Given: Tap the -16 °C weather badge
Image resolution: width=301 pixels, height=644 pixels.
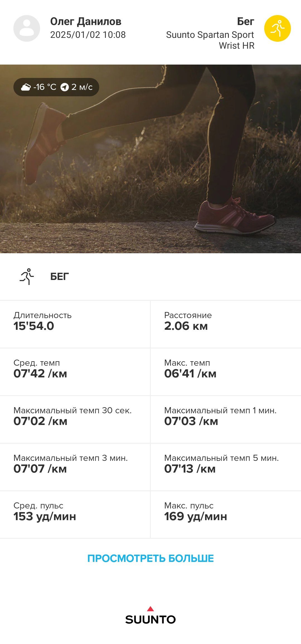Looking at the screenshot, I should coord(56,87).
